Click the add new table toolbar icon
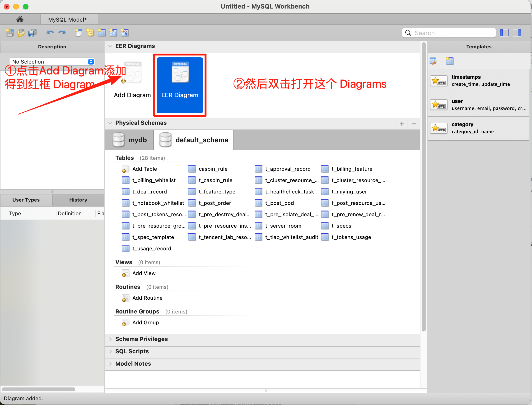This screenshot has height=405, width=532. tap(102, 32)
